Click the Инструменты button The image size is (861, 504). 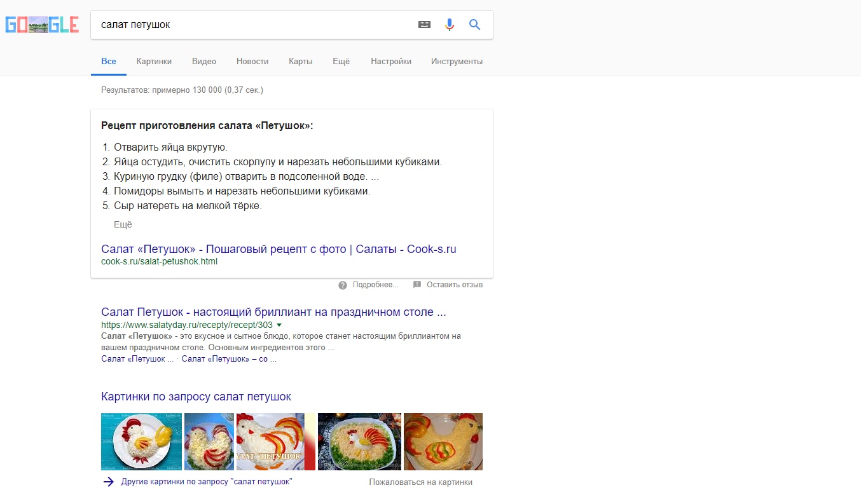click(x=457, y=62)
